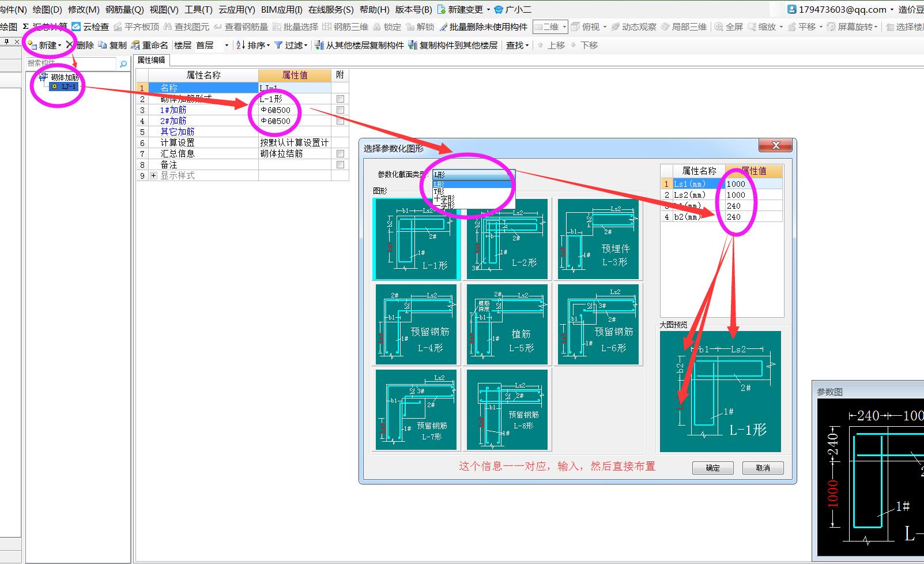
Task: Click the 查看钢筋量 toolbar icon
Action: click(x=218, y=27)
